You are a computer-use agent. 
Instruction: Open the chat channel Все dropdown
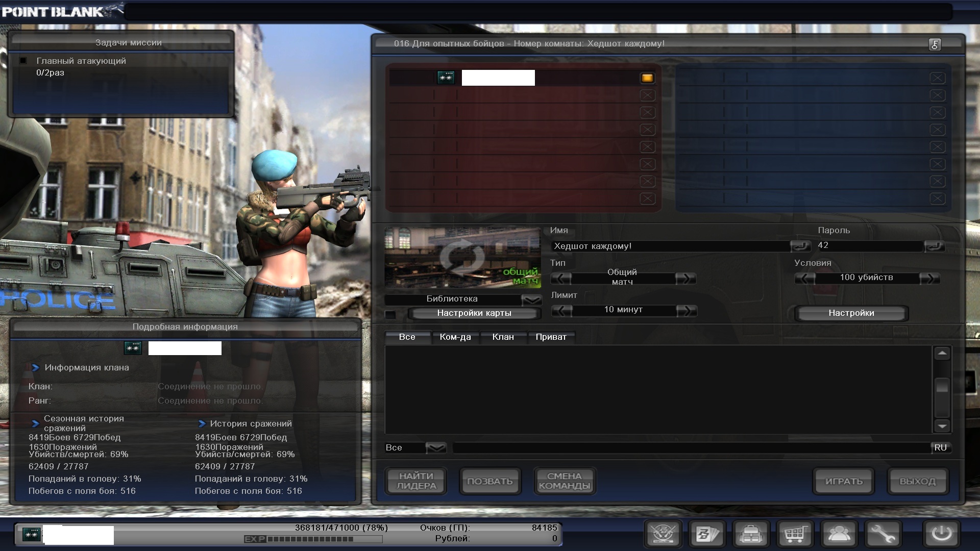click(x=436, y=448)
